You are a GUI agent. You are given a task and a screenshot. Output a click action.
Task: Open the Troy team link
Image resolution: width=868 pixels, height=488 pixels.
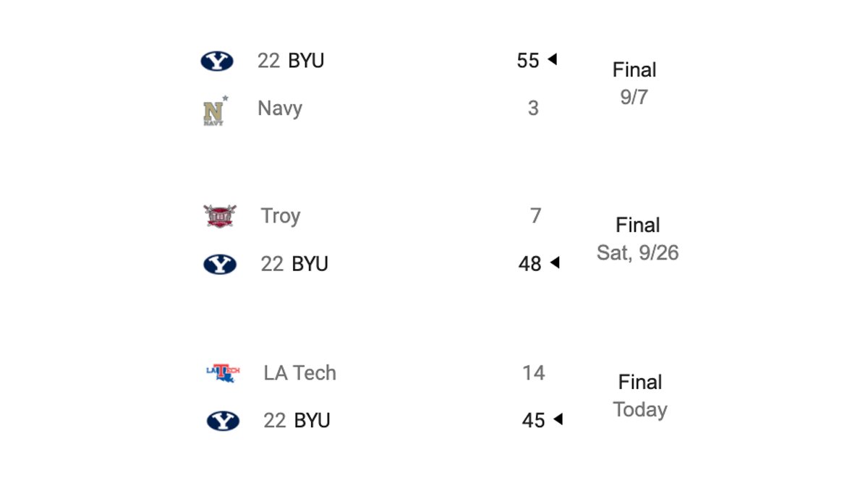(x=281, y=216)
